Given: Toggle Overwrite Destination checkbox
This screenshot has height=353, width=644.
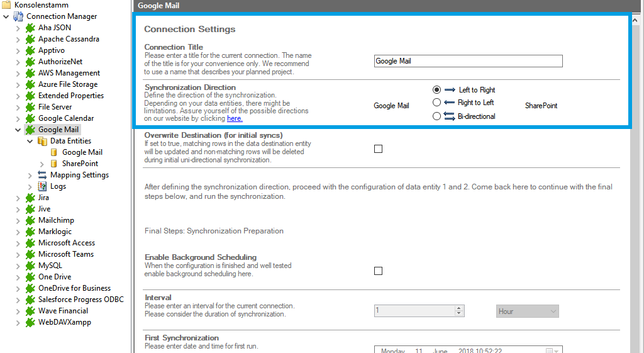Looking at the screenshot, I should (x=378, y=148).
